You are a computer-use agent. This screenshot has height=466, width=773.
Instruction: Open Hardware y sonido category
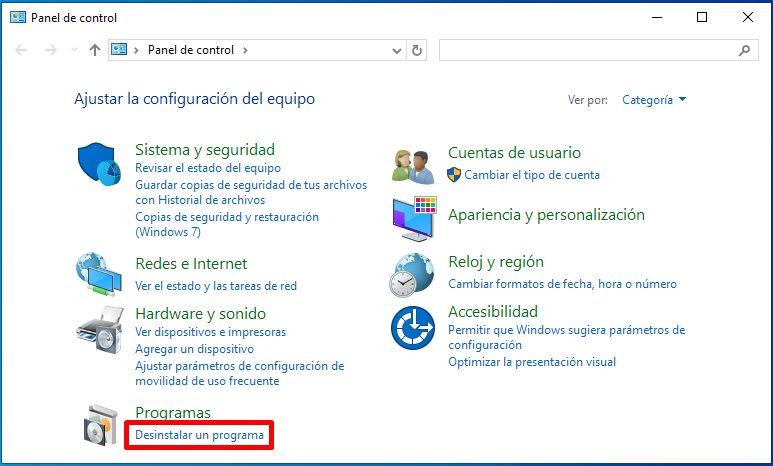[x=201, y=314]
